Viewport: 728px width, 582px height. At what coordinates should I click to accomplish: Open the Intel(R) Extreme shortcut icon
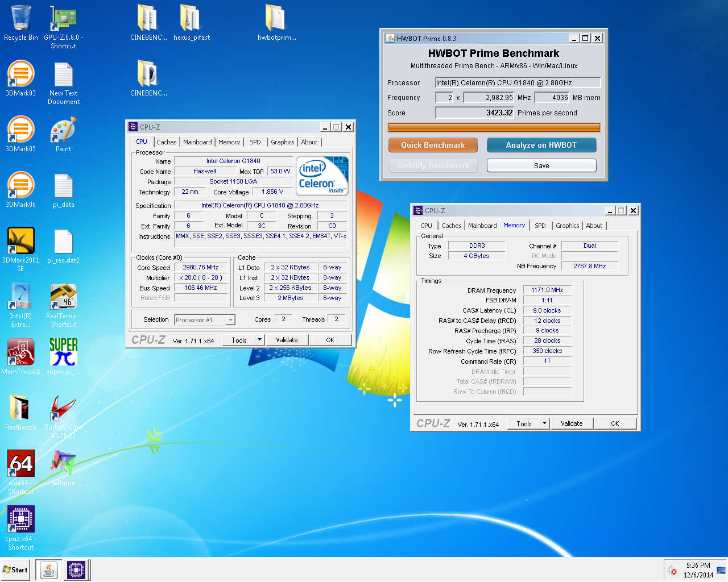[x=21, y=305]
